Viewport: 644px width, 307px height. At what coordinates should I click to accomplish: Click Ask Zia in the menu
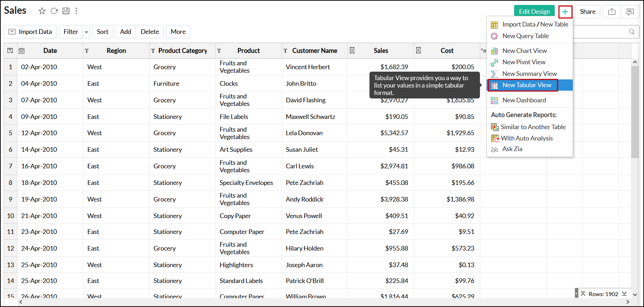point(512,149)
